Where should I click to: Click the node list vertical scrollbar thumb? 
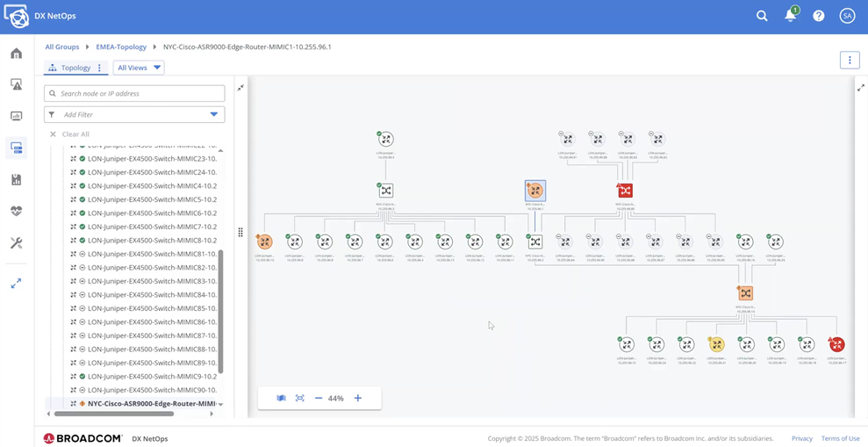pos(220,311)
